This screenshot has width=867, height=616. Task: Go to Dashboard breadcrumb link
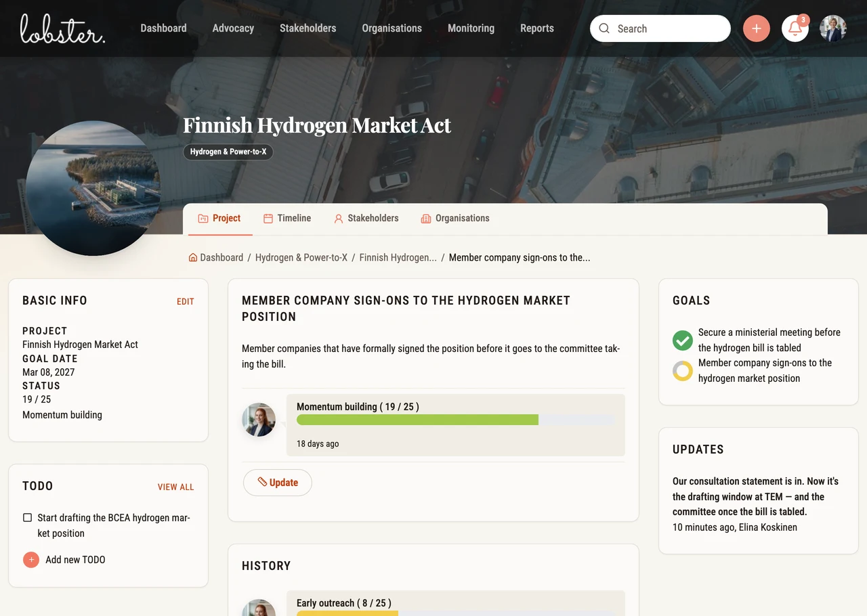pos(221,257)
